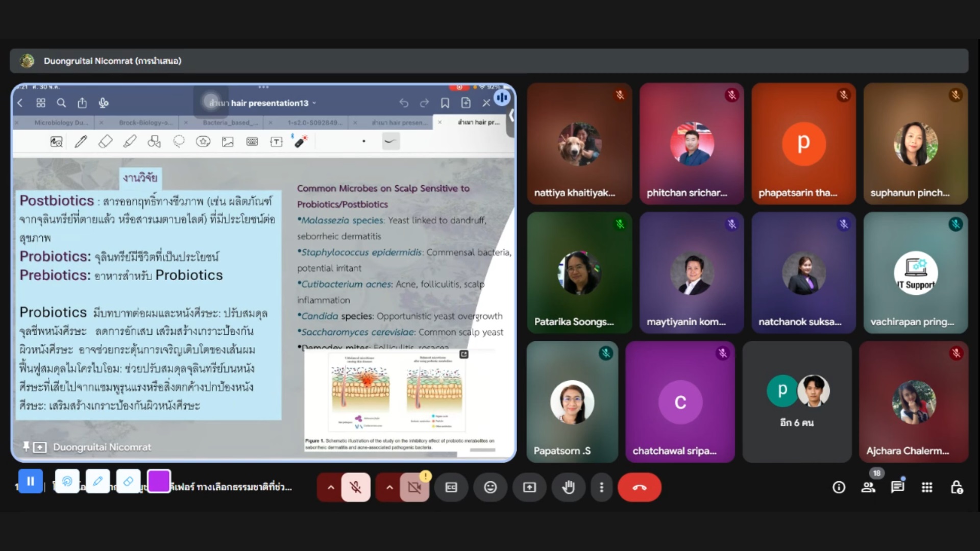Collapse the notes app side panel arrow
The width and height of the screenshot is (980, 551).
tap(511, 116)
